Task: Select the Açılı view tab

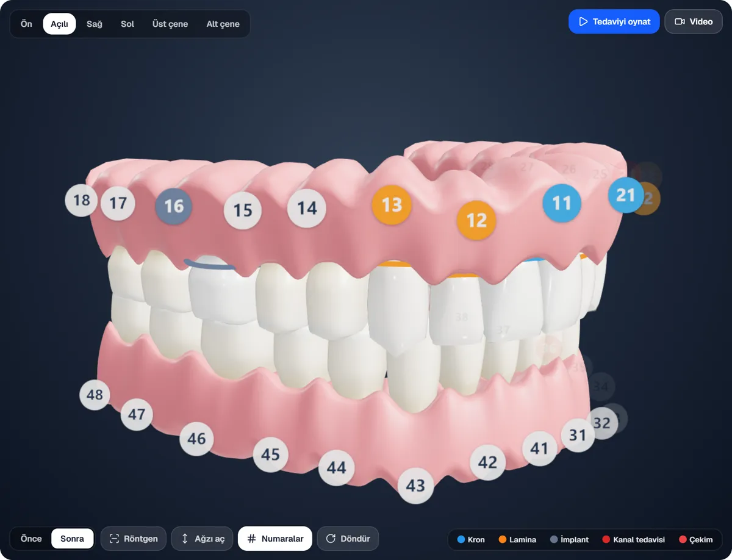Action: tap(59, 24)
